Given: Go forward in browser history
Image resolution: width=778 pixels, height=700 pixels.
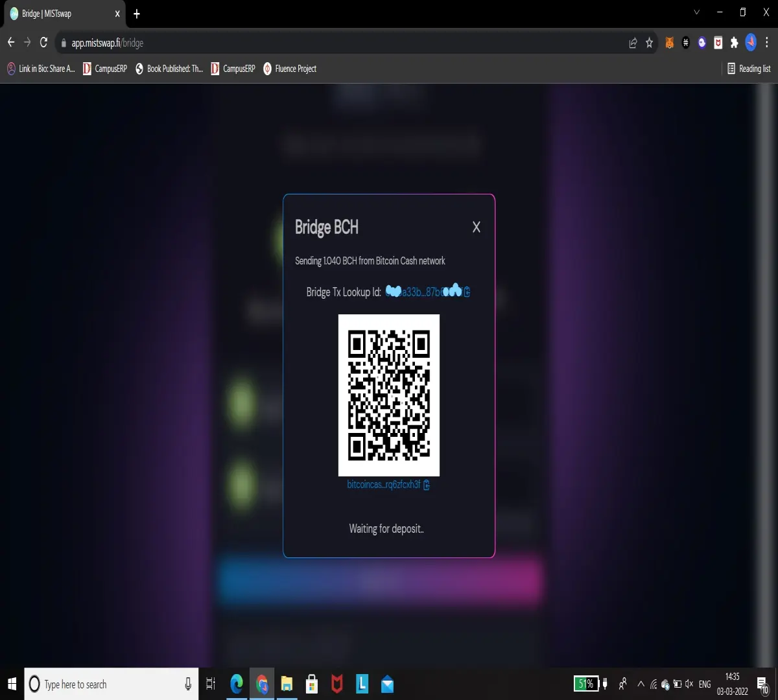Looking at the screenshot, I should pyautogui.click(x=27, y=43).
